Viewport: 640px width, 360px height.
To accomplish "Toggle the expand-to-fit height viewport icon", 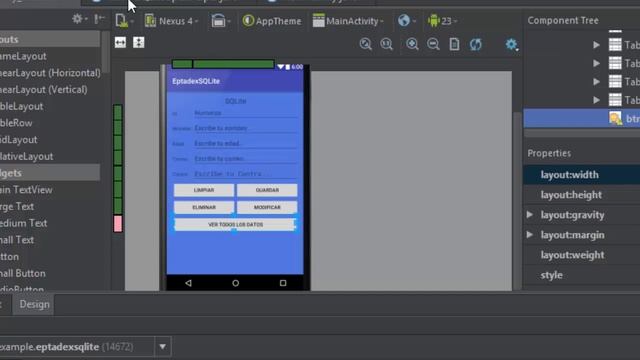I will coord(139,42).
